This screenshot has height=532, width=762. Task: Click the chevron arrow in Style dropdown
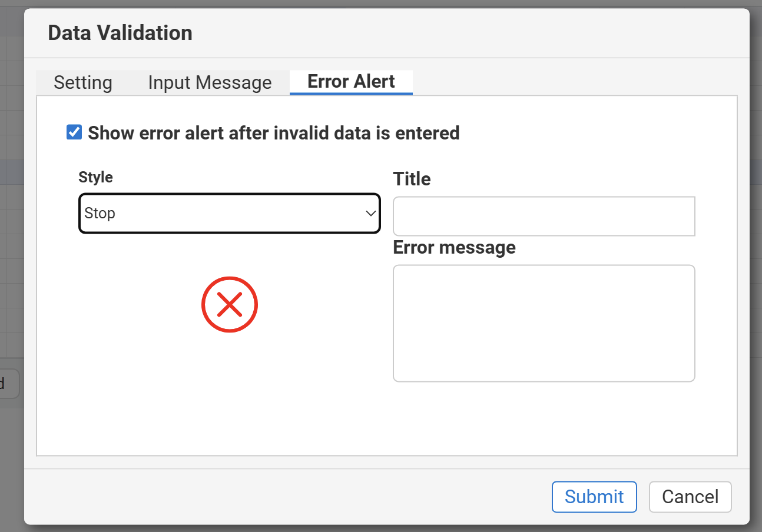[370, 213]
